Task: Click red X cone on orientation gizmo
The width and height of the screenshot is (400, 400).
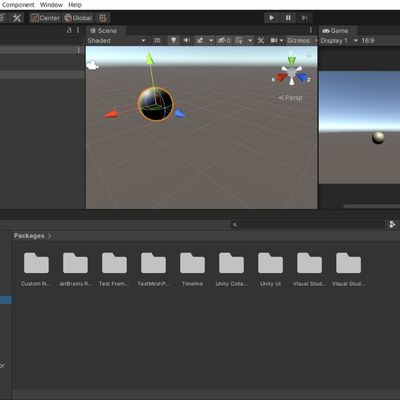Action: tap(281, 78)
